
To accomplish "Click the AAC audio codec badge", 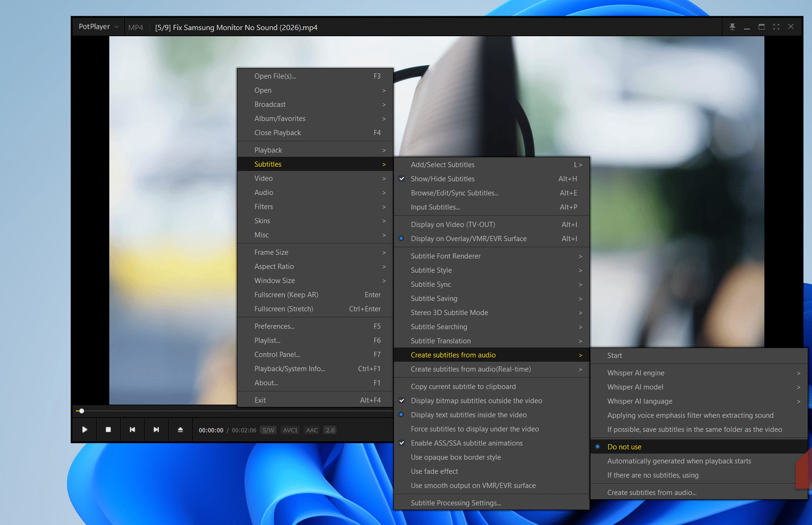I will (312, 430).
